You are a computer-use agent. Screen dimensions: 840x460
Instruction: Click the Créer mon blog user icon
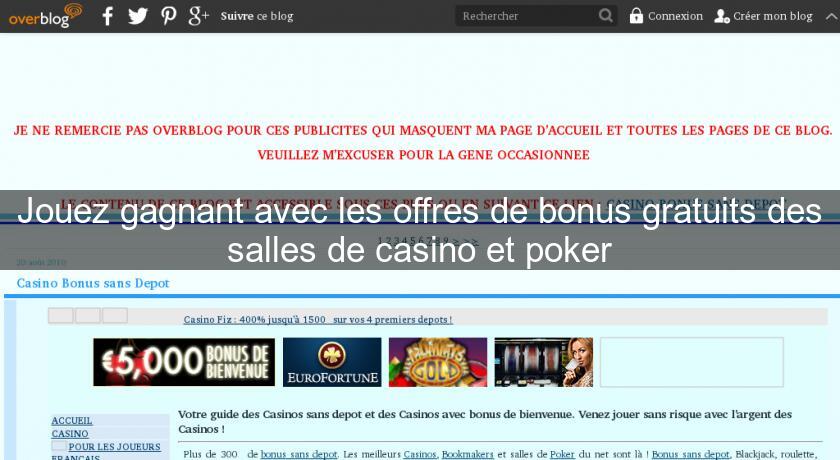(722, 16)
